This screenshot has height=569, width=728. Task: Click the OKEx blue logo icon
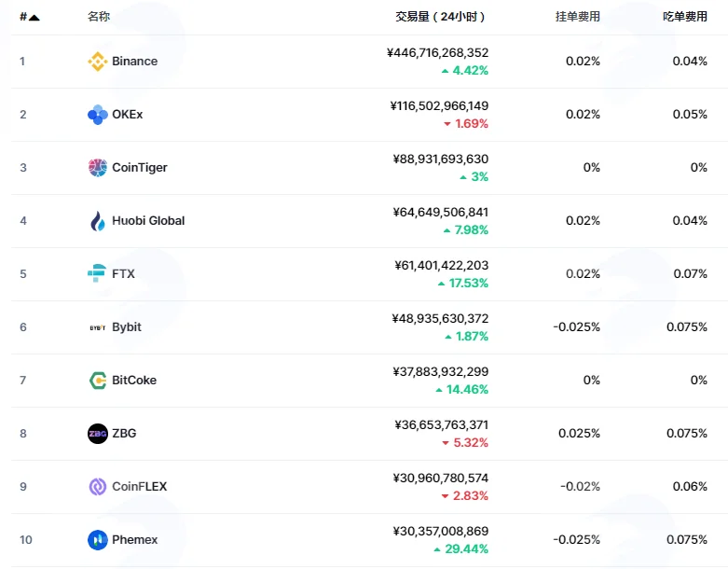tap(98, 114)
